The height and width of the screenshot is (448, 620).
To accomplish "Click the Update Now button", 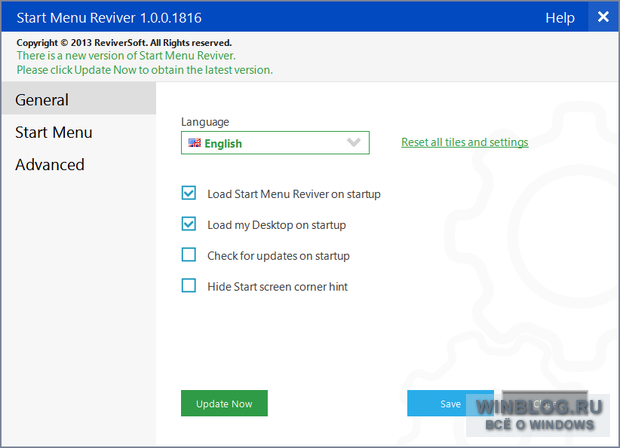I will coord(224,403).
